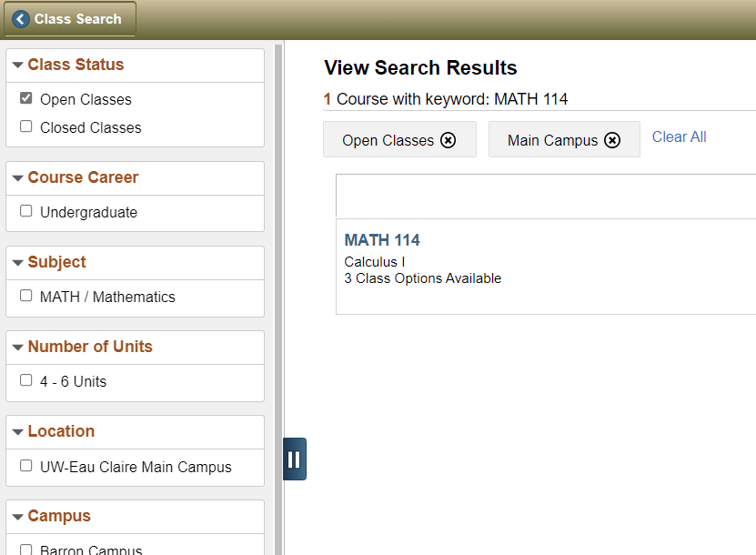Collapse the Location filter section
756x555 pixels.
pos(17,432)
